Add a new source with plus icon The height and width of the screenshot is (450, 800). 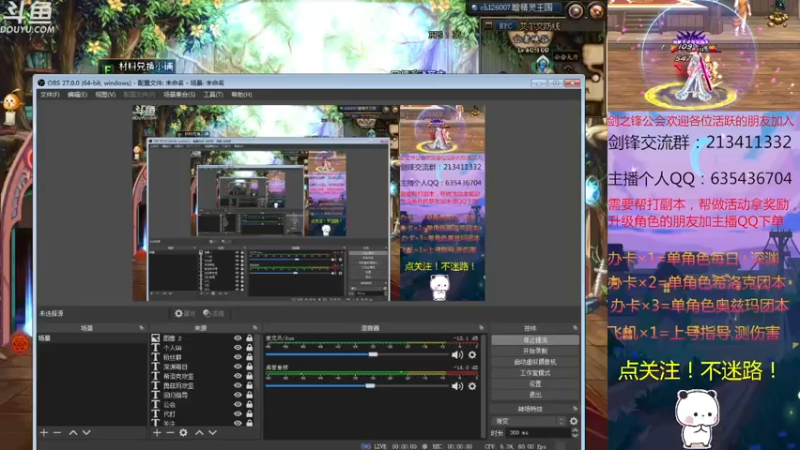tap(157, 433)
